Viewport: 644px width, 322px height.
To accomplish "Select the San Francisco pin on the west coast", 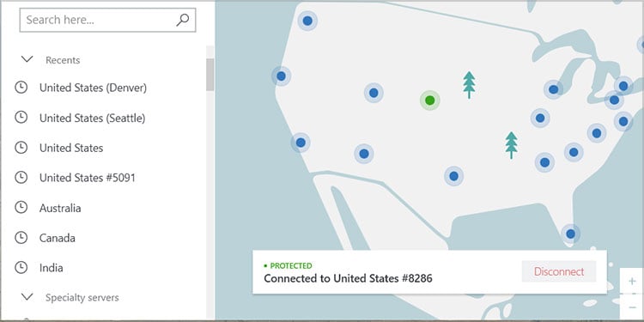I will (x=281, y=76).
